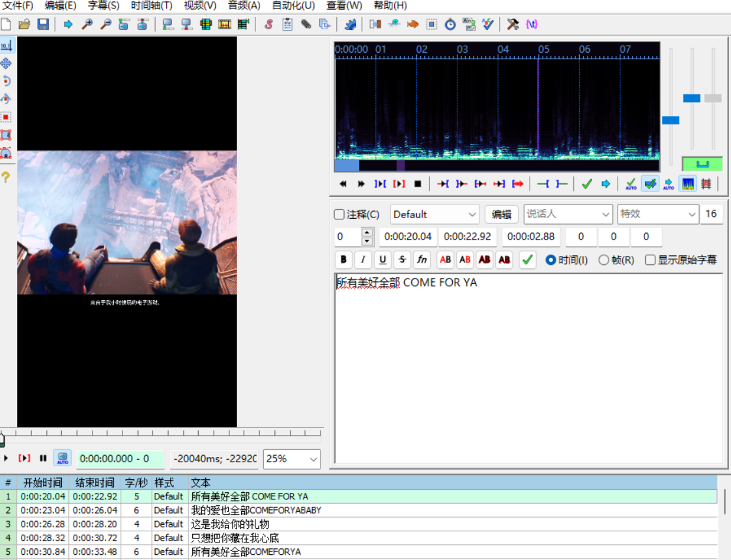Image resolution: width=731 pixels, height=560 pixels.
Task: Zoom in video using magnifier plus icon
Action: pos(87,24)
